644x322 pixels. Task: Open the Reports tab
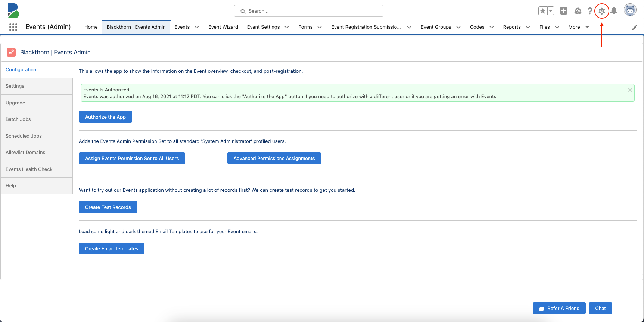pyautogui.click(x=512, y=27)
